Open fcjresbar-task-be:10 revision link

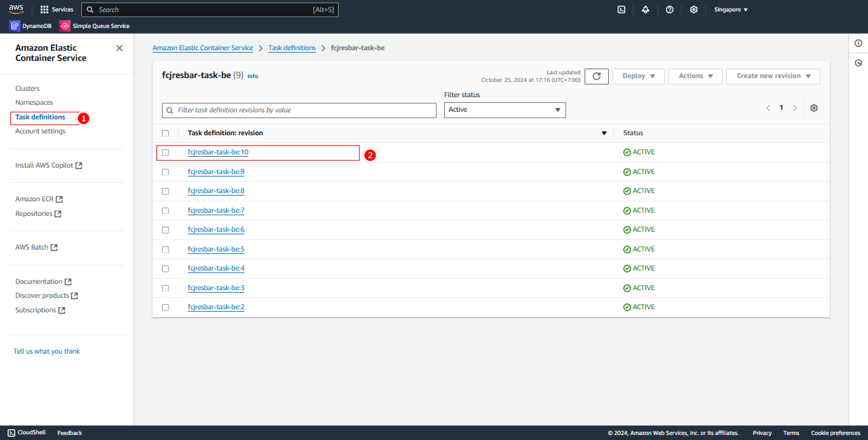tap(218, 152)
